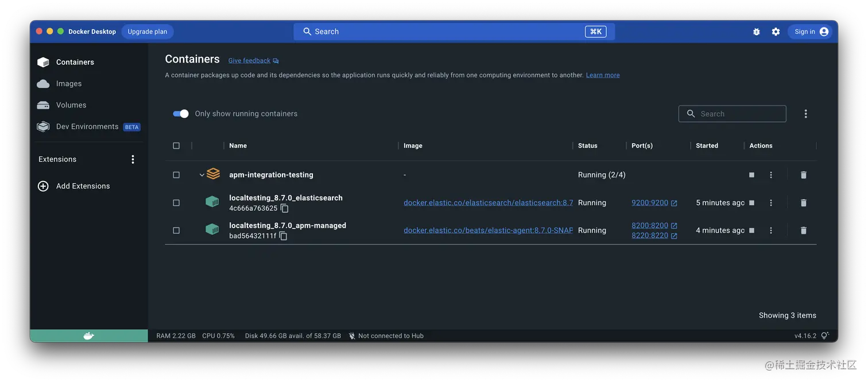This screenshot has height=382, width=868.
Task: Open the elasticsearch image link
Action: 488,203
